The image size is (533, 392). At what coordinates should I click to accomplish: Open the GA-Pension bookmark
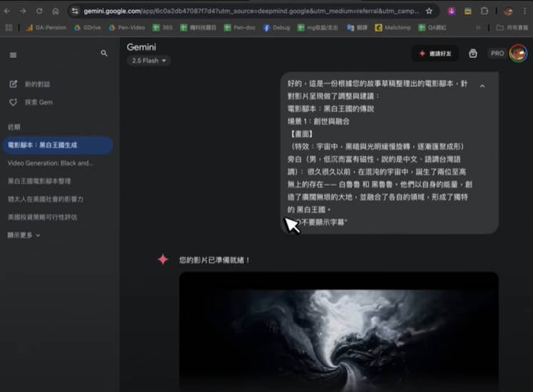click(x=46, y=28)
